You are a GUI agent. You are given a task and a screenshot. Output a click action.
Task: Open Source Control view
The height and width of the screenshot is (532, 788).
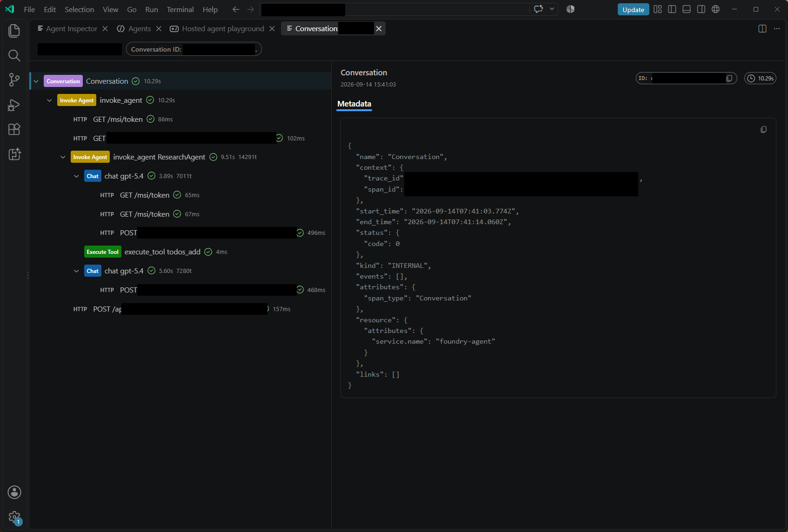pos(14,80)
